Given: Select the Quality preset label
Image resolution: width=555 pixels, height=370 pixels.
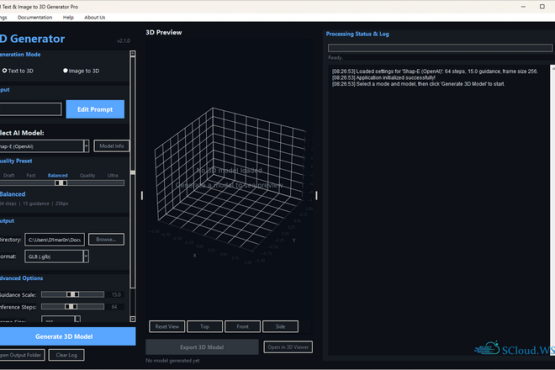Looking at the screenshot, I should point(87,175).
